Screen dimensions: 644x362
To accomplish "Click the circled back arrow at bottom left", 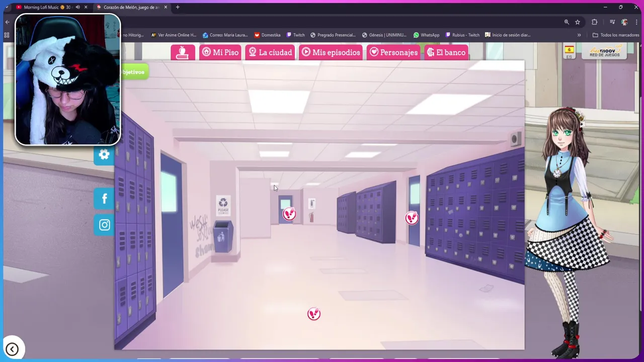I will point(12,349).
